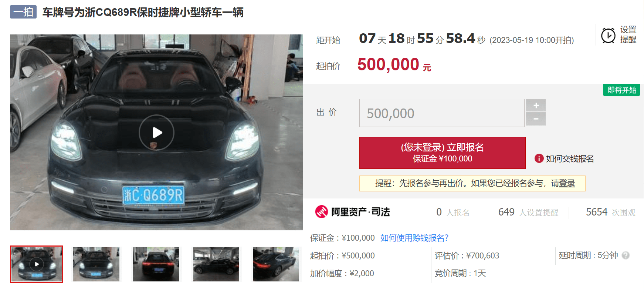Click the 一拍 badge label
Image resolution: width=644 pixels, height=294 pixels.
(x=23, y=12)
